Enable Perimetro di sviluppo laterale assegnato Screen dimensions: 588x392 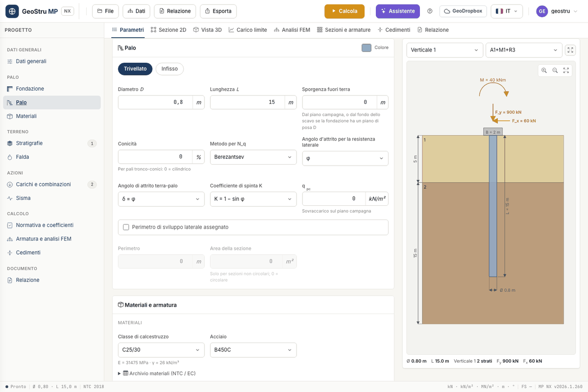coord(126,227)
